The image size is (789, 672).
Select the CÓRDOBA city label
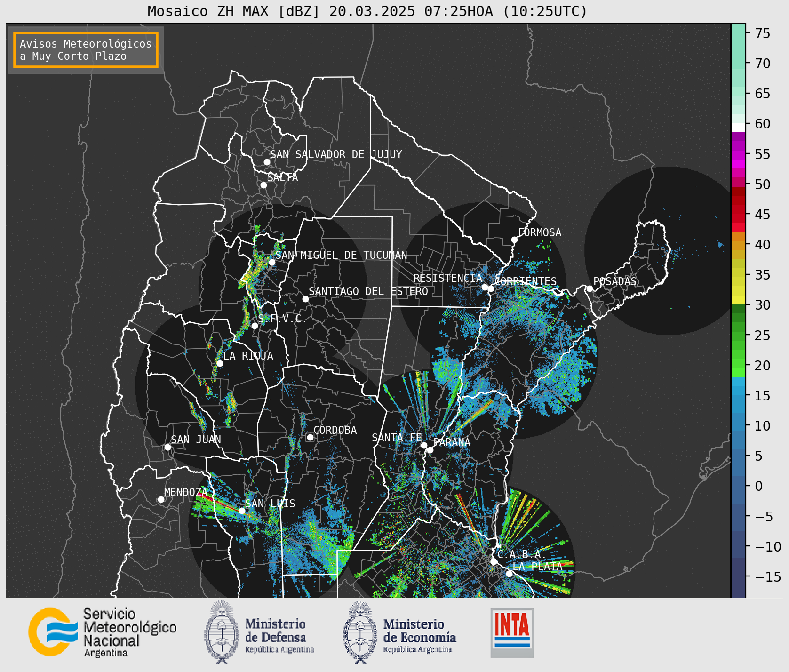(335, 430)
